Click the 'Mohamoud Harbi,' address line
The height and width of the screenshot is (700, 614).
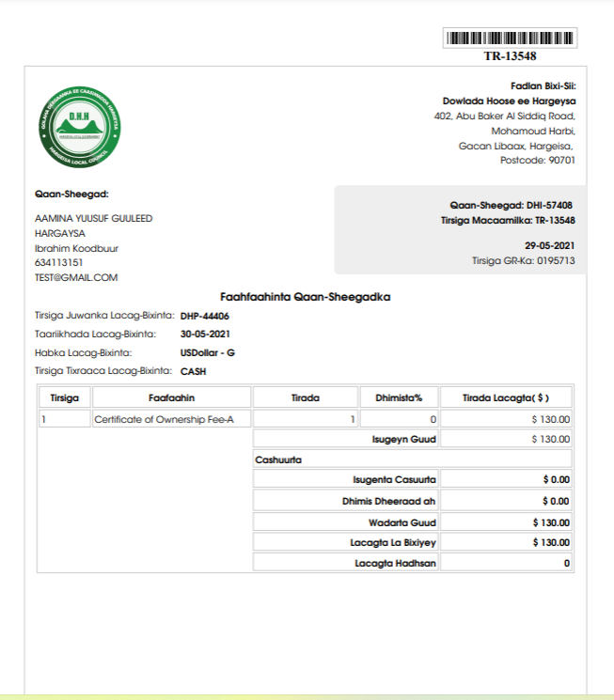pyautogui.click(x=533, y=131)
